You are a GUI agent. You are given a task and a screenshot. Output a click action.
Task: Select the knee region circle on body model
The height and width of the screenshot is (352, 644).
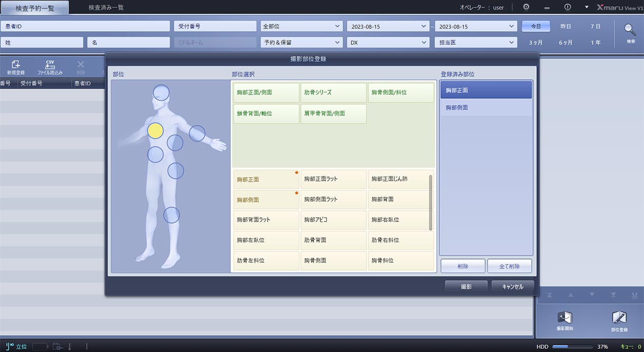point(172,215)
